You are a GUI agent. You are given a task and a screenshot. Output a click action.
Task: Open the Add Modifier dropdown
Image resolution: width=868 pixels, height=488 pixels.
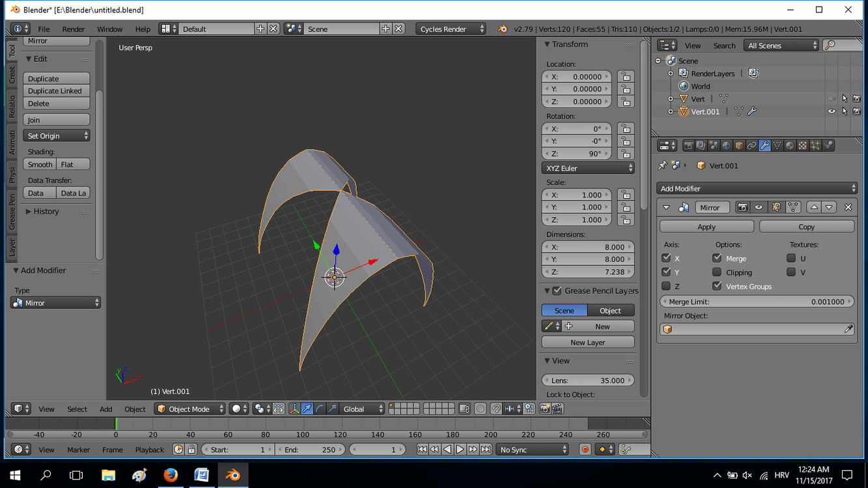757,189
